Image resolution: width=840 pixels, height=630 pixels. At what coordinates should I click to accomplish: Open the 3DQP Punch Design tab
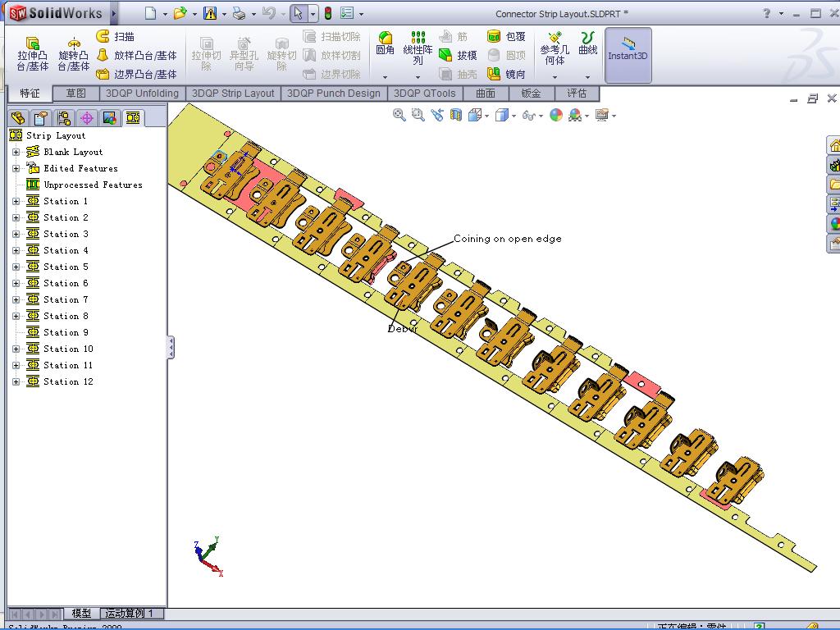(333, 94)
